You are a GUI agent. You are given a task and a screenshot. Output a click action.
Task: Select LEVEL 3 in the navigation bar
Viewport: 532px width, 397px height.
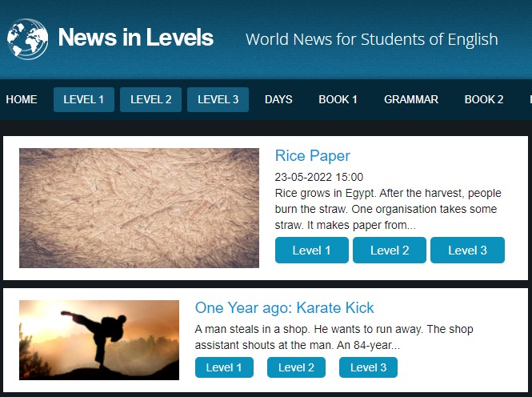(x=218, y=99)
